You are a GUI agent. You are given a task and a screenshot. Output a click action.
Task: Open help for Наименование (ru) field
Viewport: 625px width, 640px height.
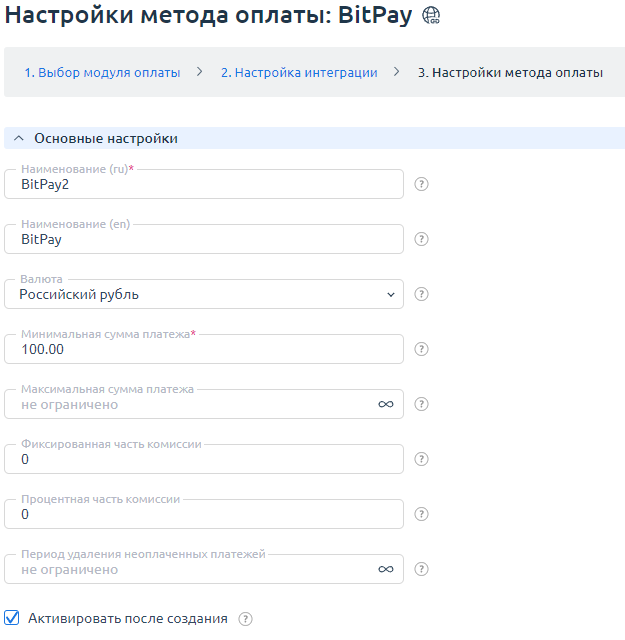[421, 184]
